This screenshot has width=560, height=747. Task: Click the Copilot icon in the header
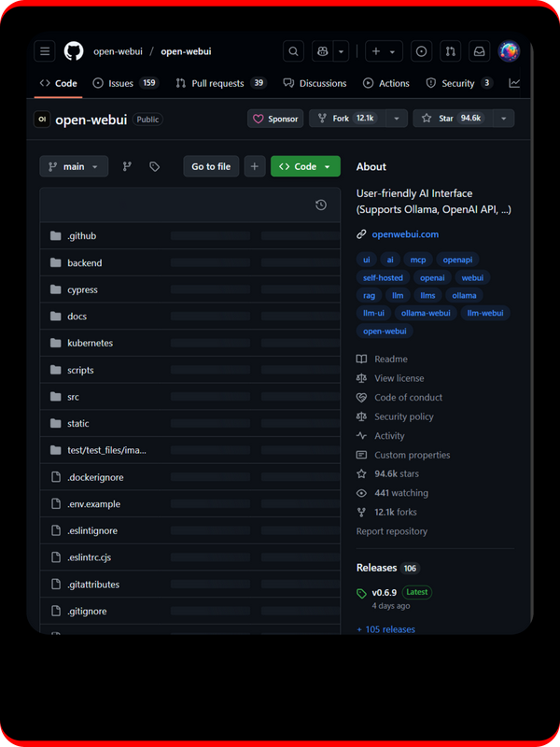coord(320,51)
